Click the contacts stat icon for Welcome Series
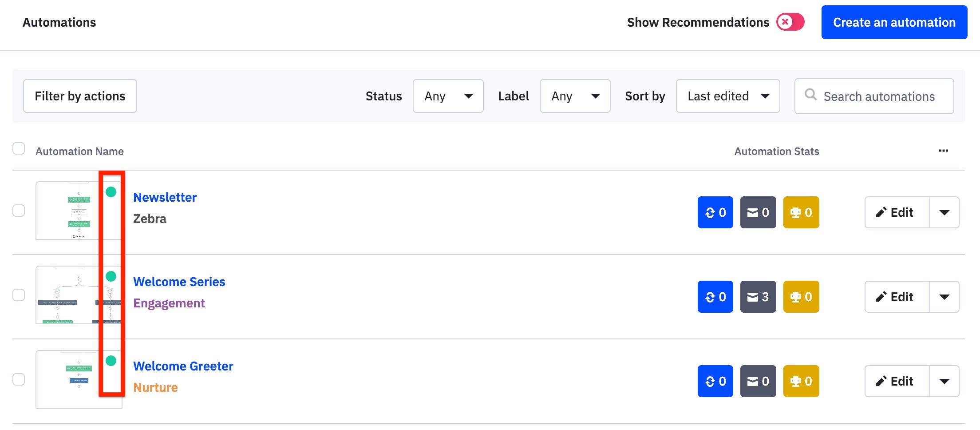This screenshot has width=980, height=430. [715, 297]
